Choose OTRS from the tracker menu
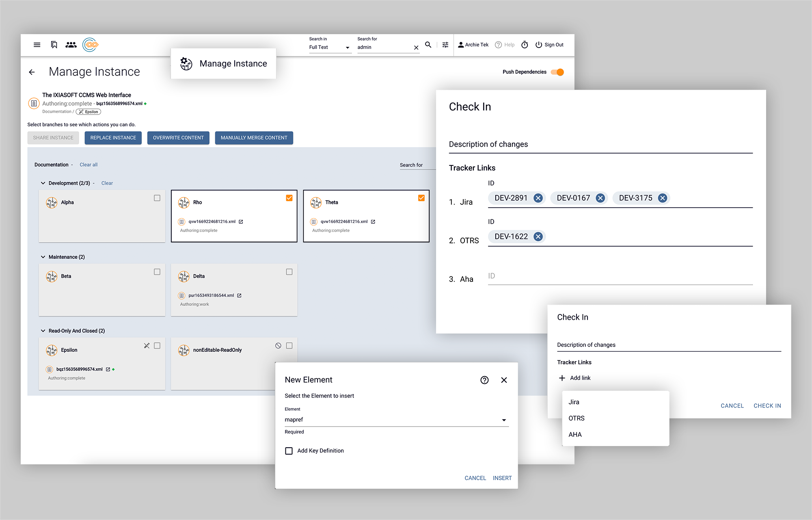 tap(577, 418)
